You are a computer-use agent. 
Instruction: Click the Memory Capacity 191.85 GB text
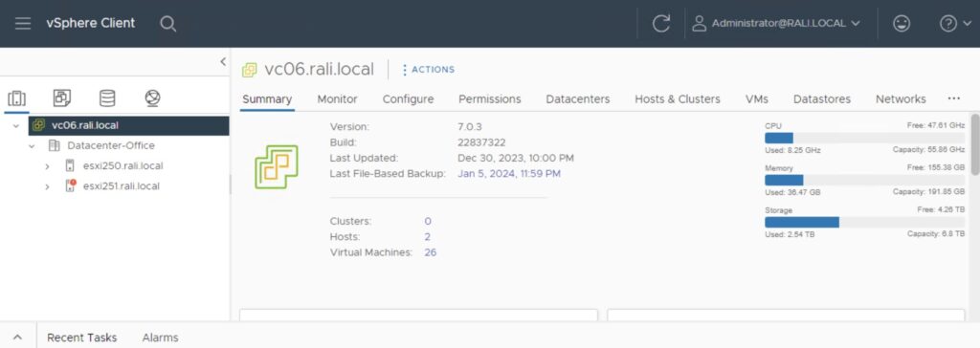click(x=928, y=192)
